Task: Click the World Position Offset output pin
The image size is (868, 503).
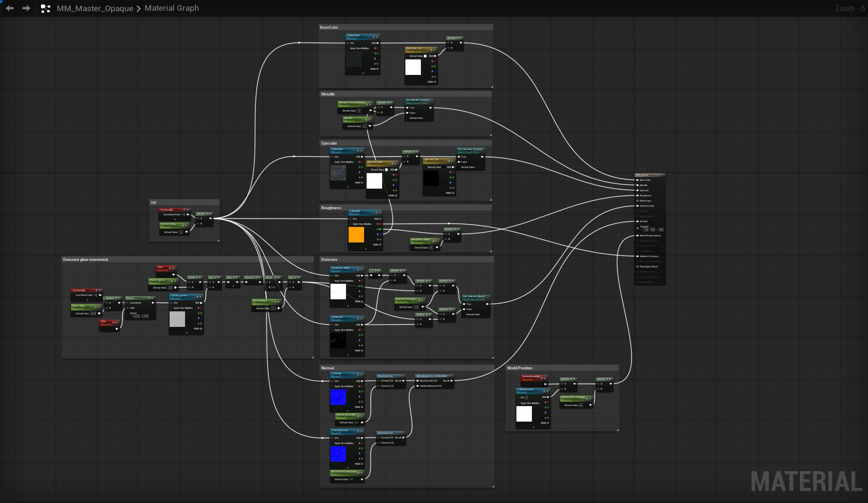Action: pyautogui.click(x=637, y=236)
